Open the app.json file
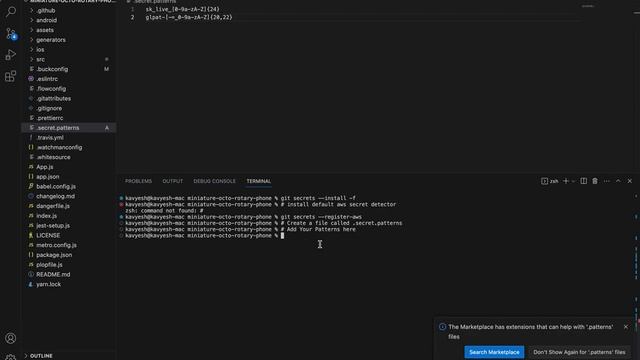This screenshot has width=640, height=360. [69, 177]
